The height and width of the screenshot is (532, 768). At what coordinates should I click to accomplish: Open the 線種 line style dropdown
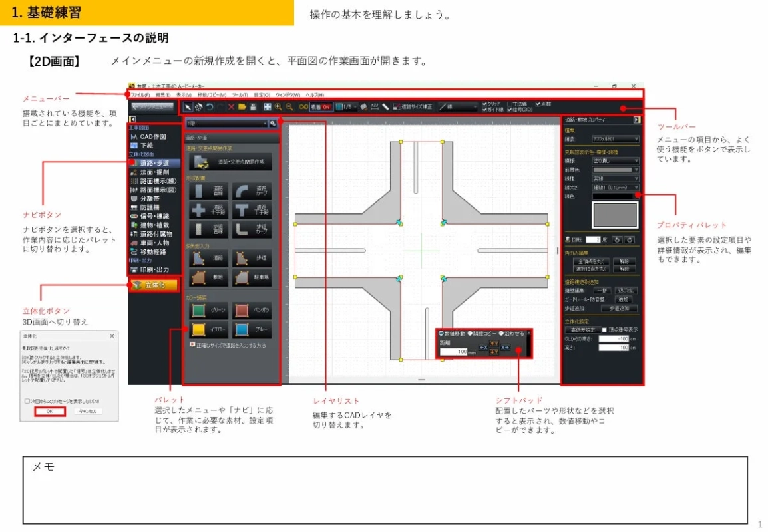pyautogui.click(x=615, y=179)
